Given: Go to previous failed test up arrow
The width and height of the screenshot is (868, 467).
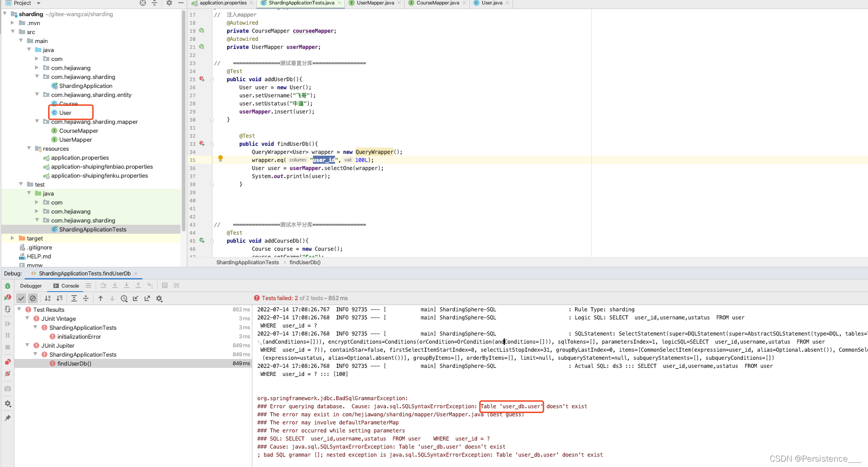Looking at the screenshot, I should point(101,298).
